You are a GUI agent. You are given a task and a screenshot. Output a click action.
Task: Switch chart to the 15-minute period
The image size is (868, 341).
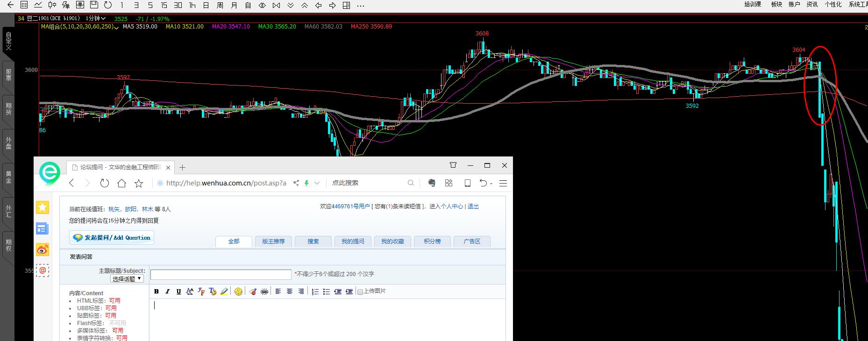click(x=164, y=6)
